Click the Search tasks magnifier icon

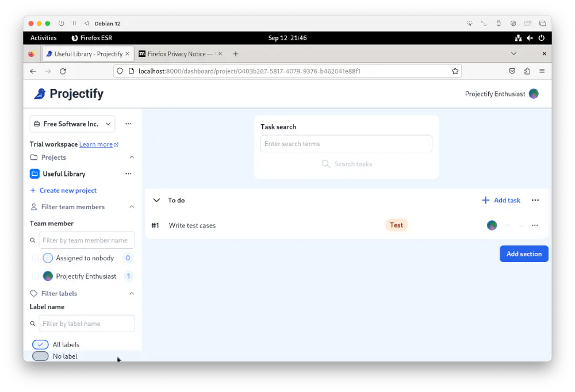tap(325, 164)
